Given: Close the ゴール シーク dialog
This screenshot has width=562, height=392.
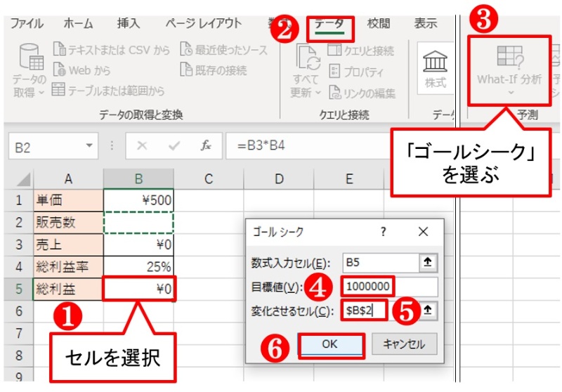Looking at the screenshot, I should (422, 233).
